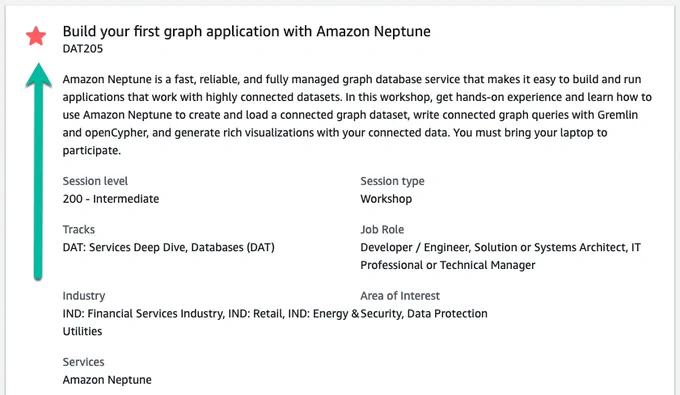
Task: Open session title Build your first graph application
Action: (246, 32)
